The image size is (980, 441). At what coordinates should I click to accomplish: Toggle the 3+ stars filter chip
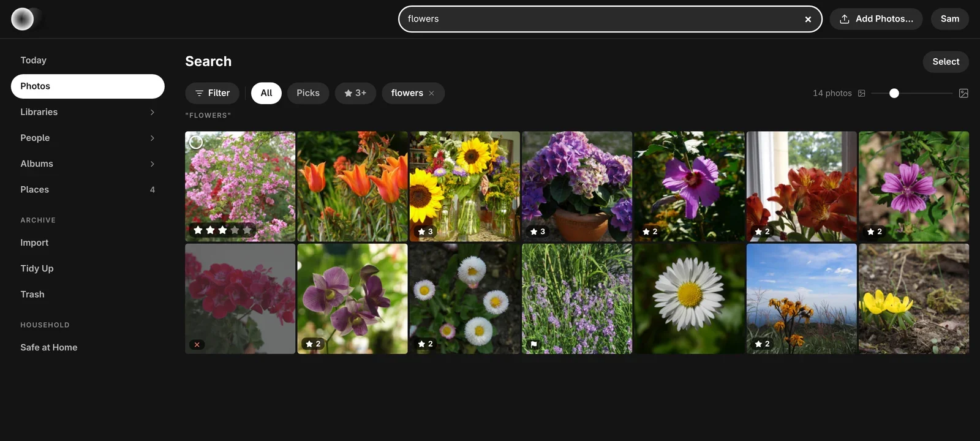355,93
